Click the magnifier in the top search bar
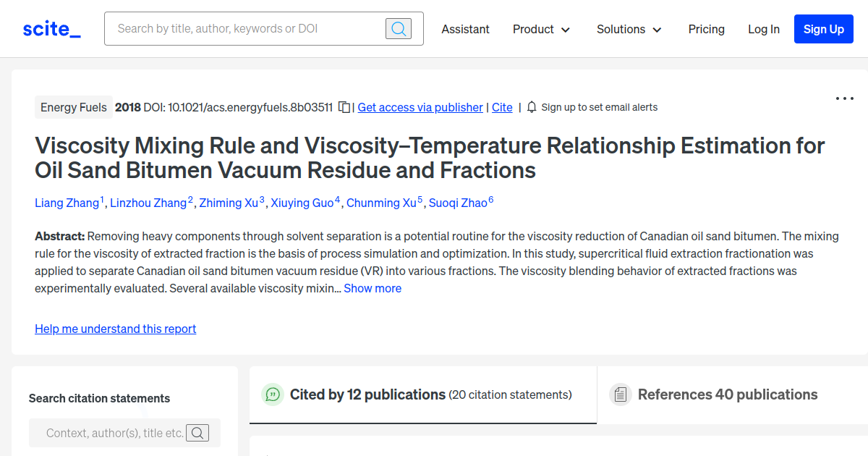 click(398, 28)
